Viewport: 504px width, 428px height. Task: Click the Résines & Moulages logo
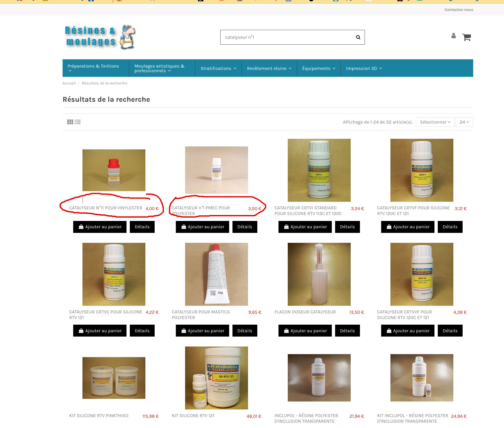[100, 37]
